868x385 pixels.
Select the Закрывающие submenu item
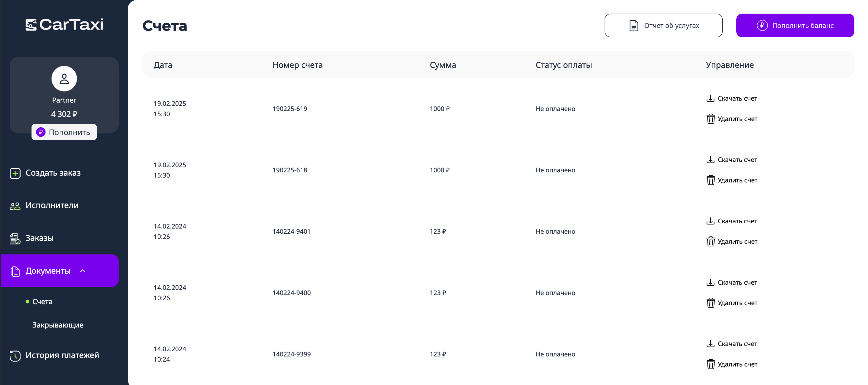pos(58,325)
